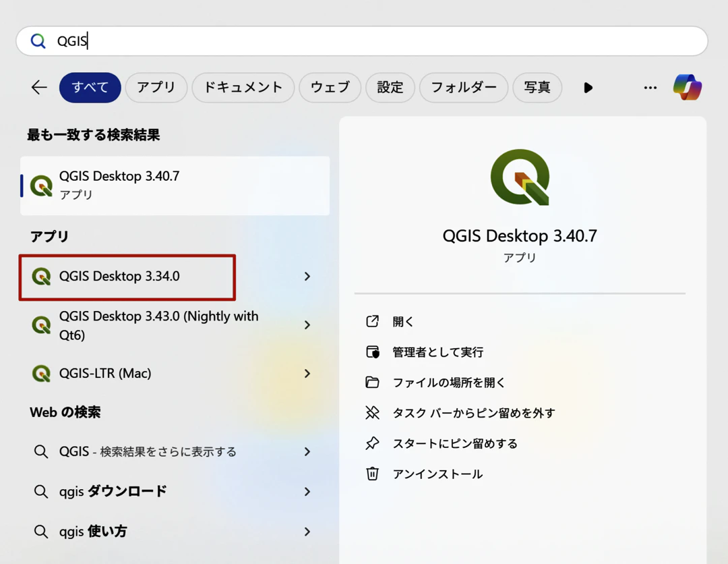Click the pin icon beside スタートにピン留めする
The height and width of the screenshot is (564, 728).
(373, 443)
